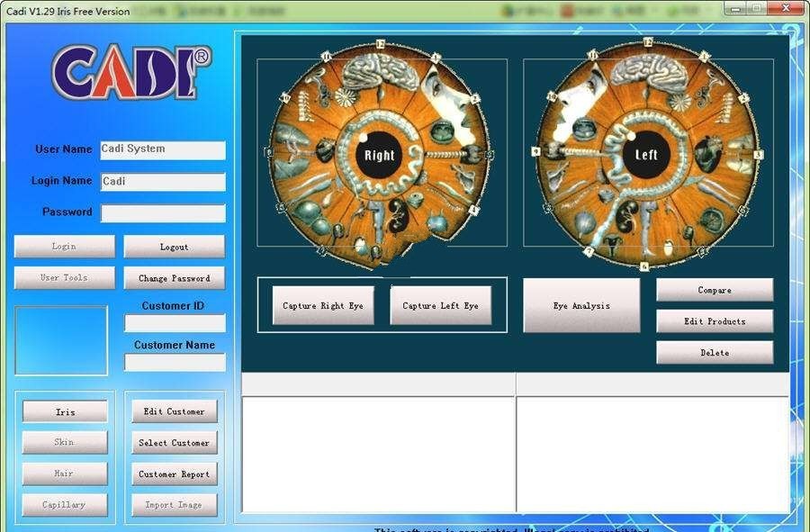Image resolution: width=810 pixels, height=532 pixels.
Task: Capture the right eye image
Action: click(323, 305)
